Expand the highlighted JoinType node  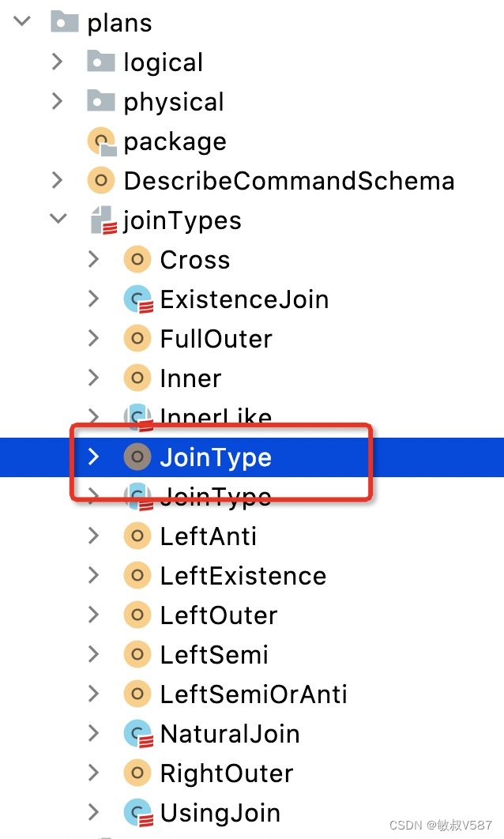(x=94, y=457)
